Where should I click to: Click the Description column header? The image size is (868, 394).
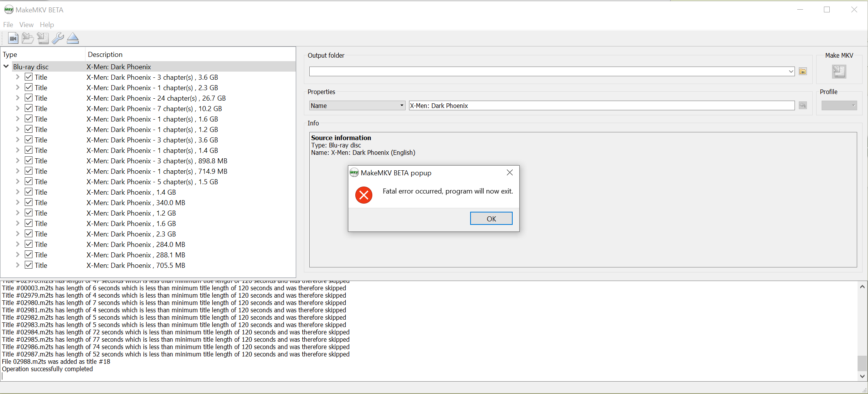click(190, 55)
